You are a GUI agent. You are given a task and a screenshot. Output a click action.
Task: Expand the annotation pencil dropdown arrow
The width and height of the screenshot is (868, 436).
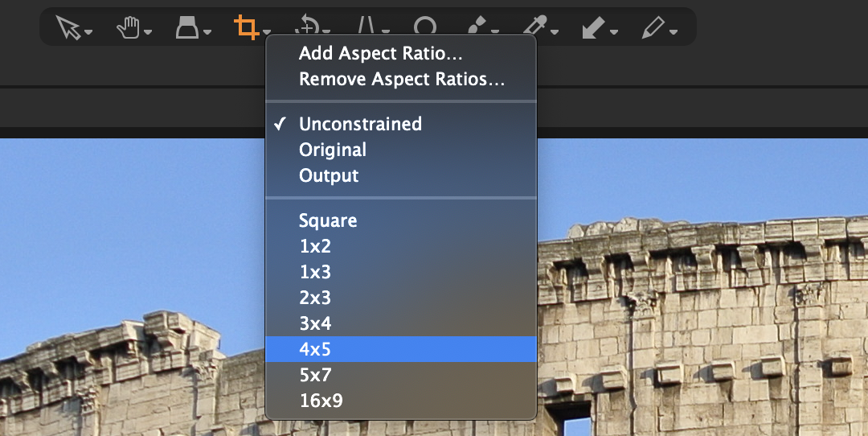(x=673, y=32)
